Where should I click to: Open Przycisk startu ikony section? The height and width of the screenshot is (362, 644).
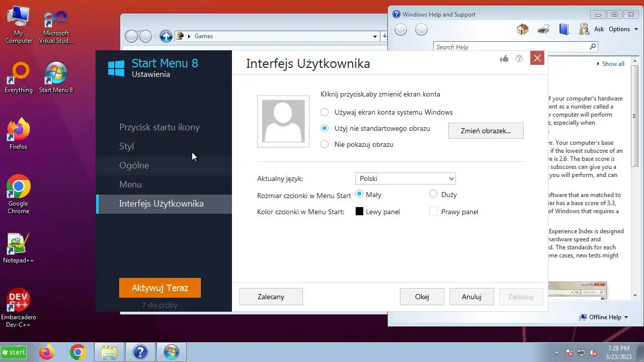click(x=159, y=127)
